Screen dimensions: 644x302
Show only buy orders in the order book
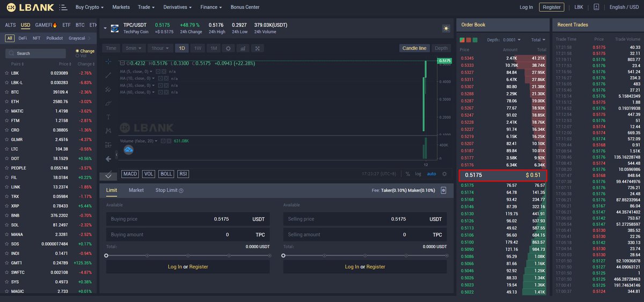tap(474, 40)
